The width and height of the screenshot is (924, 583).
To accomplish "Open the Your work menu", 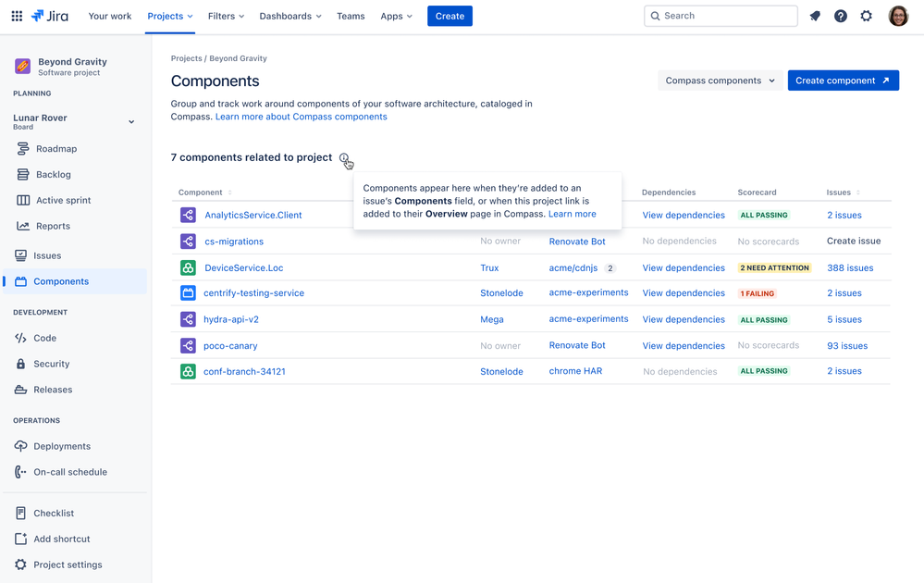I will coord(110,16).
